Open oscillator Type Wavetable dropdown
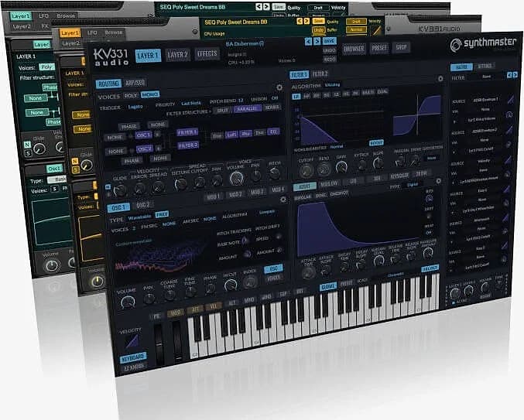Screen dimensions: 524x420 click(x=139, y=217)
